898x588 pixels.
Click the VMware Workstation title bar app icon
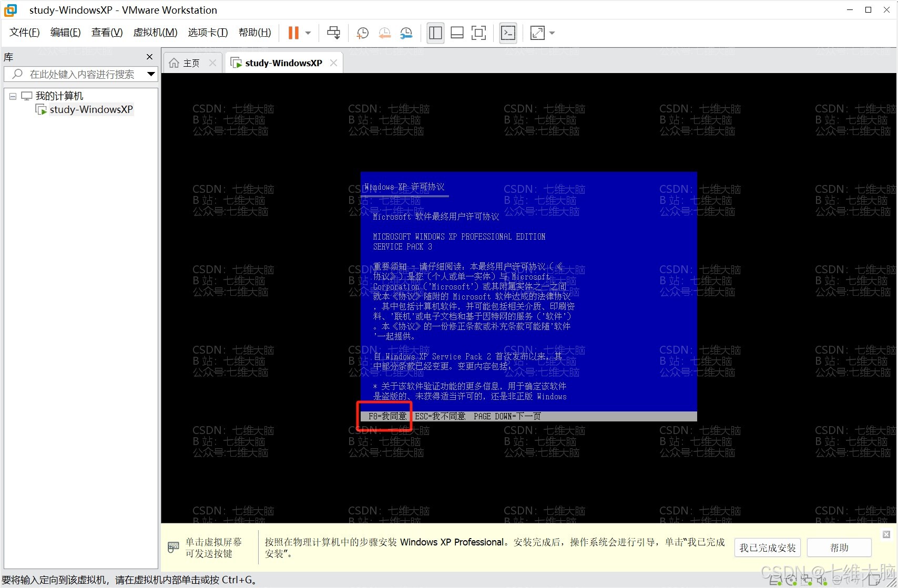point(11,10)
